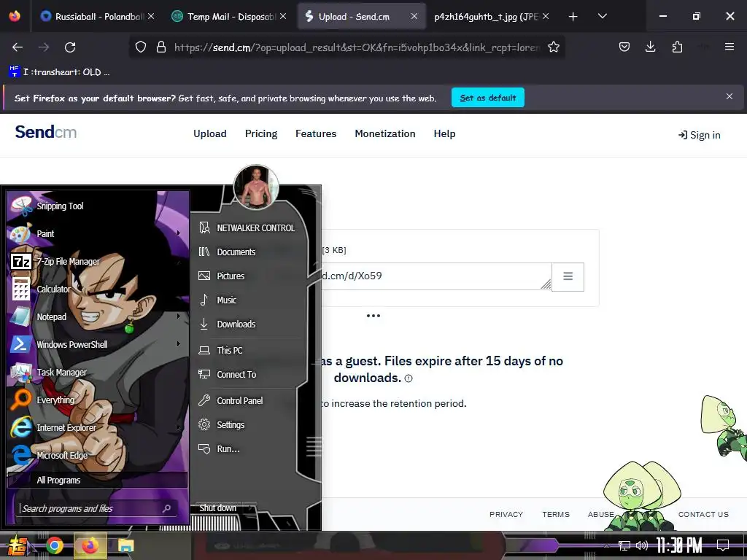Switch to p4zh164guhtb_t.jpg tab
Screen dimensions: 747x560
pyautogui.click(x=491, y=16)
